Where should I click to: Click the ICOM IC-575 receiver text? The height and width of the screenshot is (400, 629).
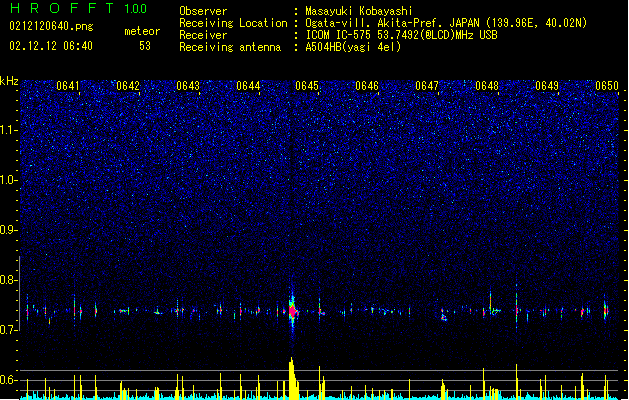pyautogui.click(x=401, y=35)
